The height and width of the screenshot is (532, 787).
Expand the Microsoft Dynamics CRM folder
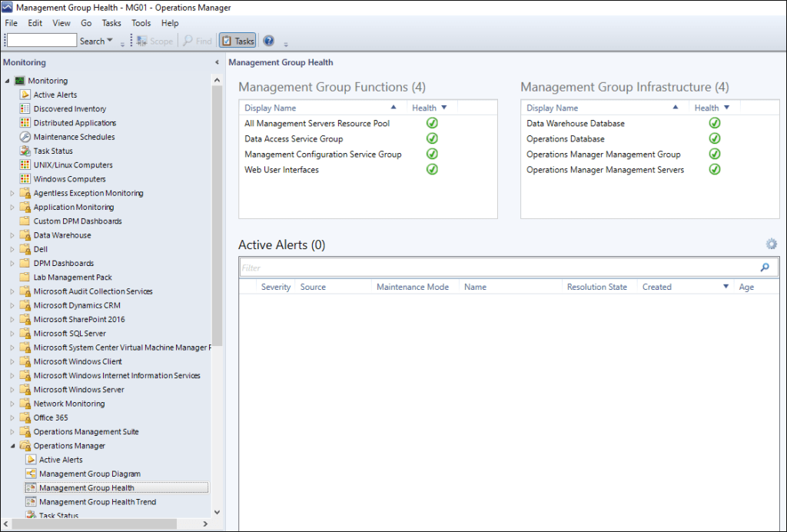click(12, 305)
